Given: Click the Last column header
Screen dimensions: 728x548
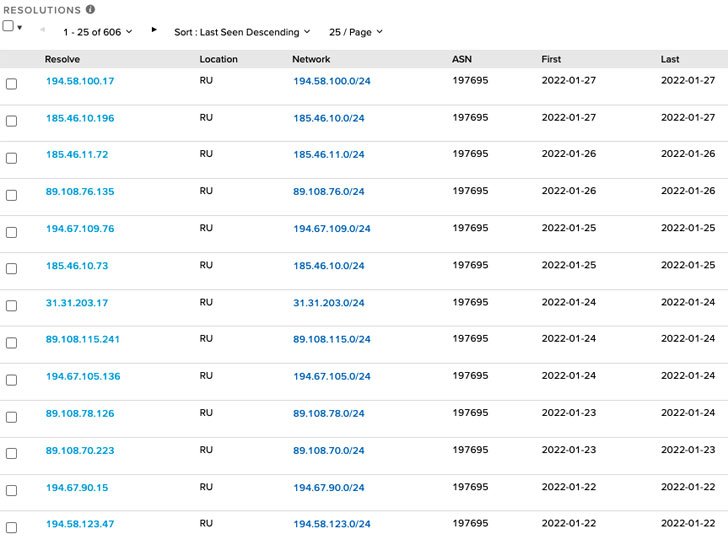Looking at the screenshot, I should tap(670, 59).
